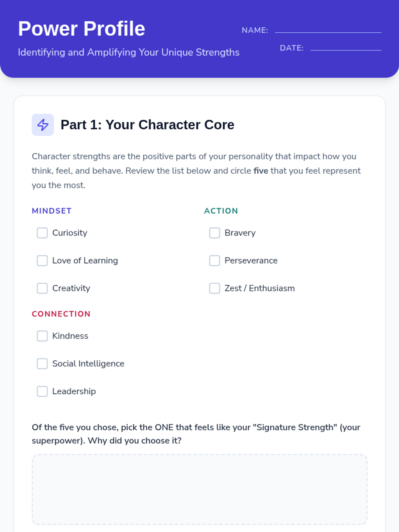Click the lightning bolt icon beside Part 1
Viewport: 399px width, 532px height.
[x=43, y=125]
